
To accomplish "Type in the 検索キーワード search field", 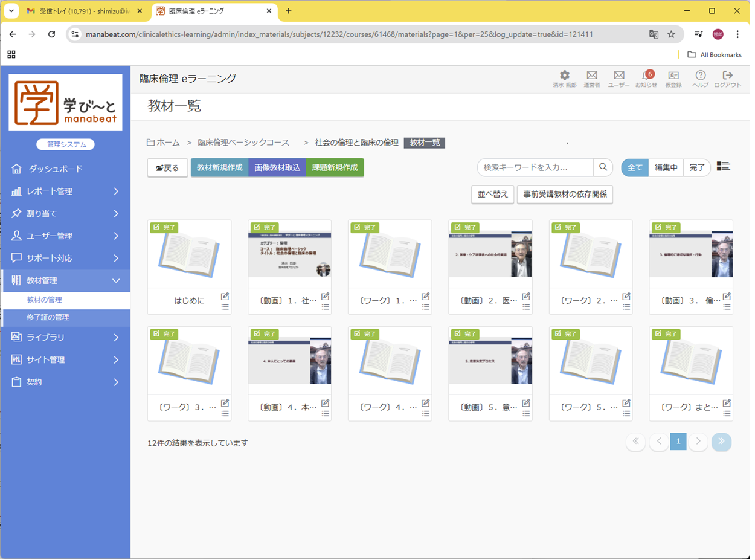I will coord(535,167).
